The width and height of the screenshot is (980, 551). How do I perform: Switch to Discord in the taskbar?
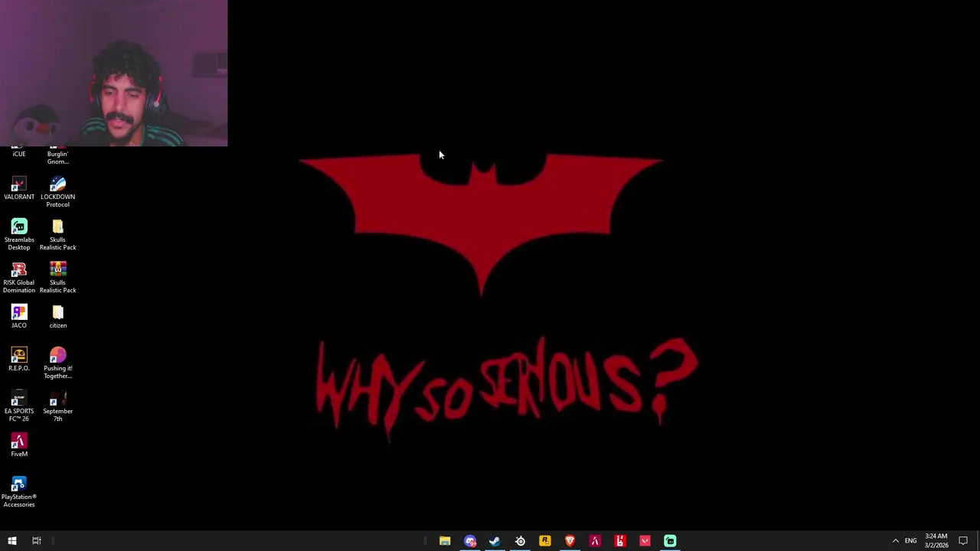[x=470, y=541]
